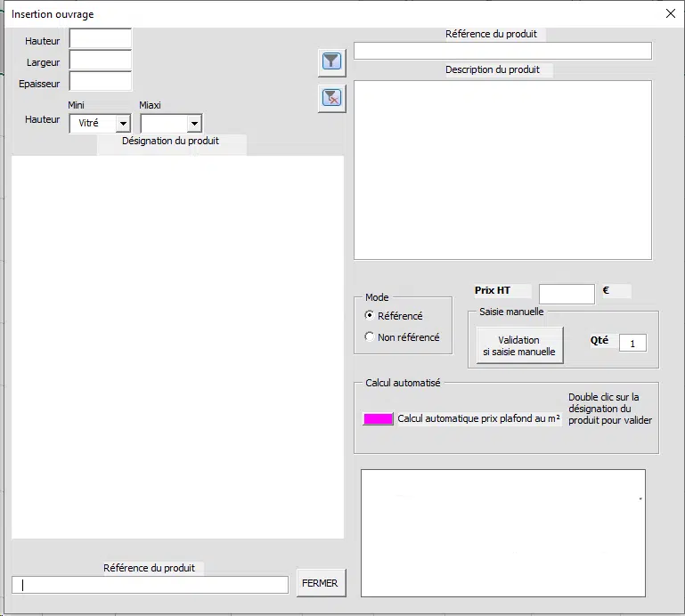The height and width of the screenshot is (616, 685).
Task: Close the Insertion ouvrage dialog window
Action: pos(670,13)
